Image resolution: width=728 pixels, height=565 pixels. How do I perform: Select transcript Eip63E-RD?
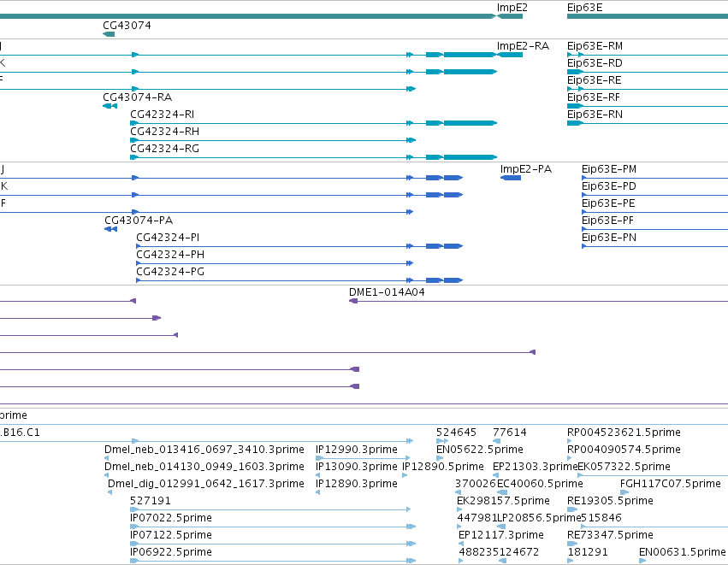pyautogui.click(x=595, y=63)
